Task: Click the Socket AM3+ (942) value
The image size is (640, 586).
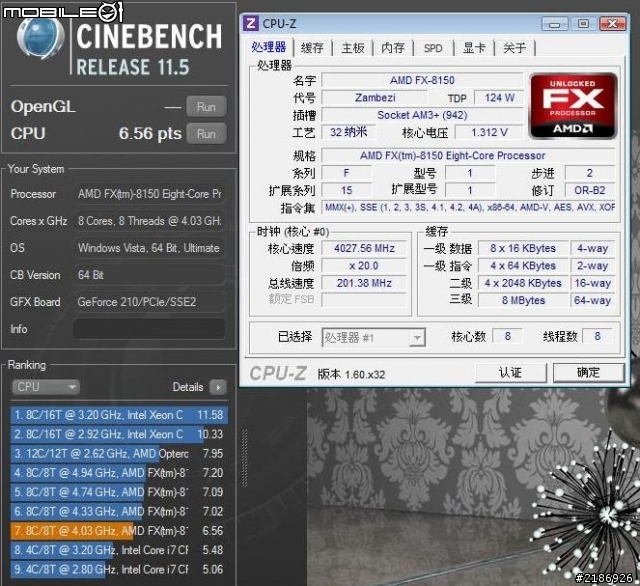Action: (422, 115)
